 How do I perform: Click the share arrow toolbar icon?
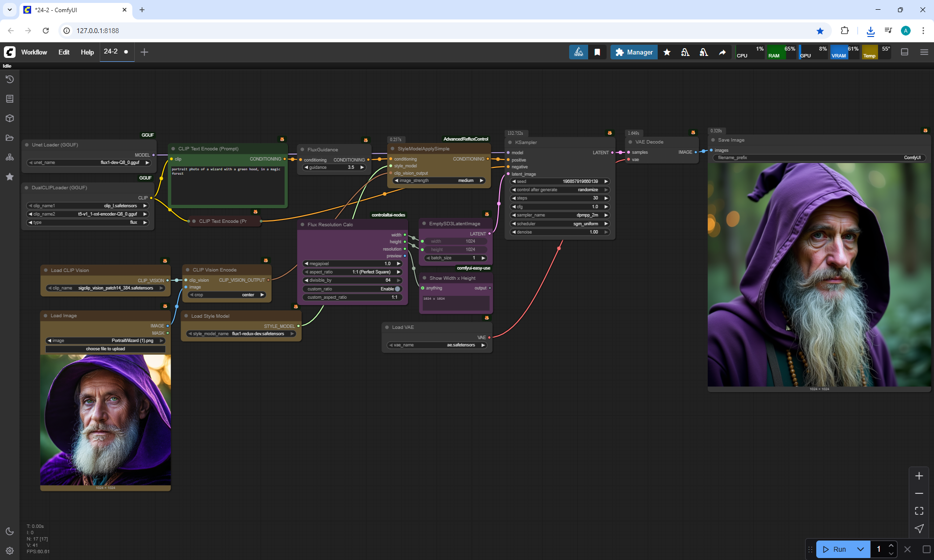[x=722, y=52]
